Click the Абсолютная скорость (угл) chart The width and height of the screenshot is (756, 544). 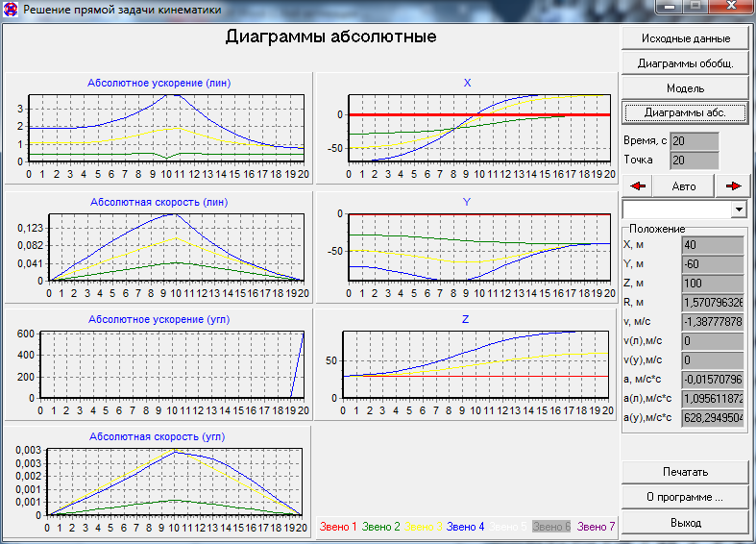159,482
